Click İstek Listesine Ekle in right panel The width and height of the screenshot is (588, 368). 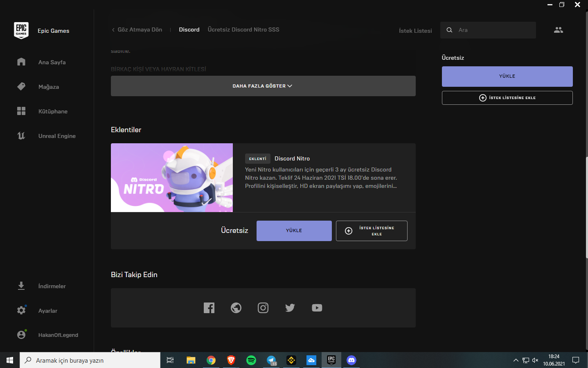coord(507,98)
